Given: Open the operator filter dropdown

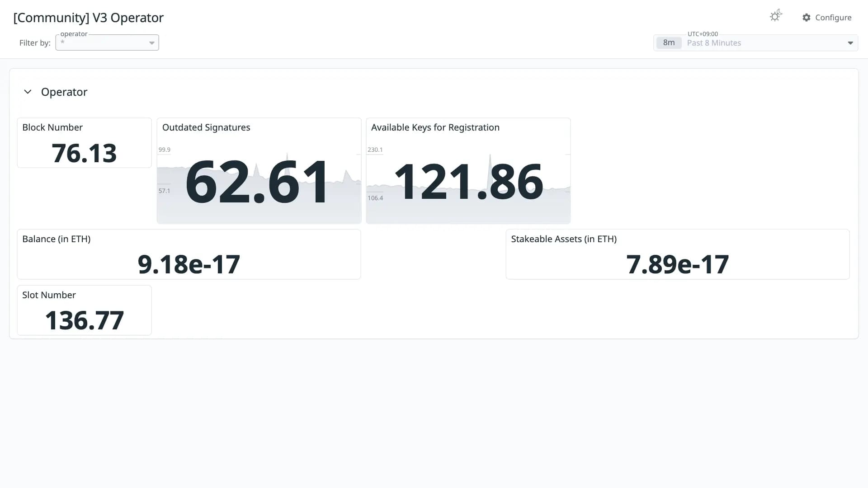Looking at the screenshot, I should point(107,42).
